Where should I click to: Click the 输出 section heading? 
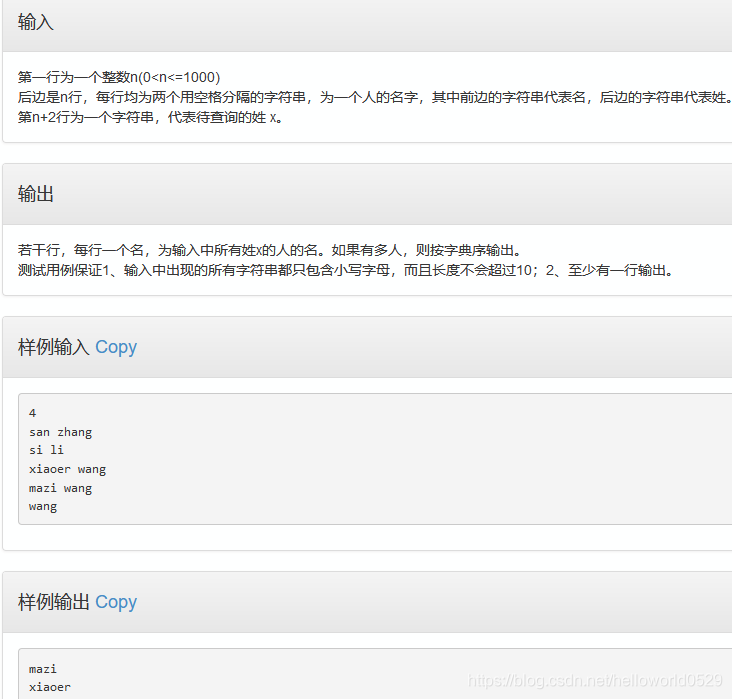35,194
